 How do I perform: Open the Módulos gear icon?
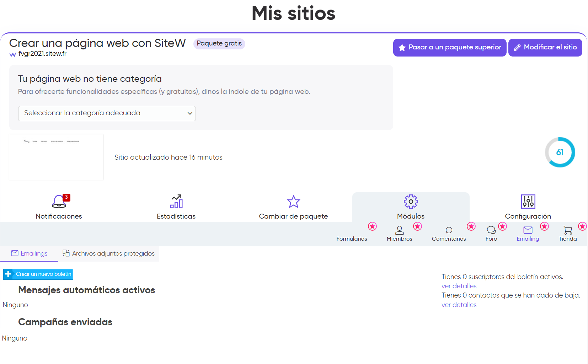pos(411,202)
